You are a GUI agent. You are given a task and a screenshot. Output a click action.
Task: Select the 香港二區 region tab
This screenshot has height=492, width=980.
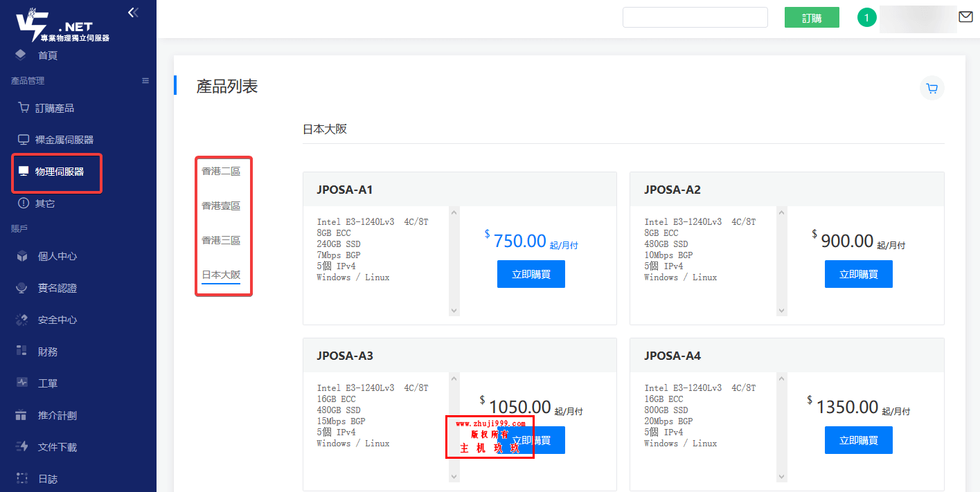tap(221, 171)
